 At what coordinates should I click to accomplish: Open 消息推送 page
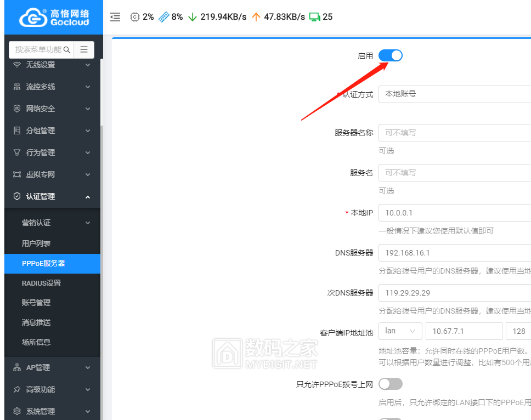[x=53, y=322]
